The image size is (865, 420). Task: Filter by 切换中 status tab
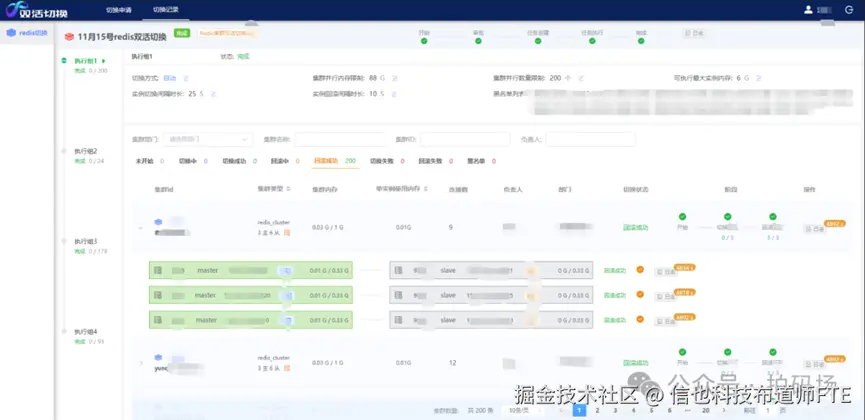click(193, 161)
